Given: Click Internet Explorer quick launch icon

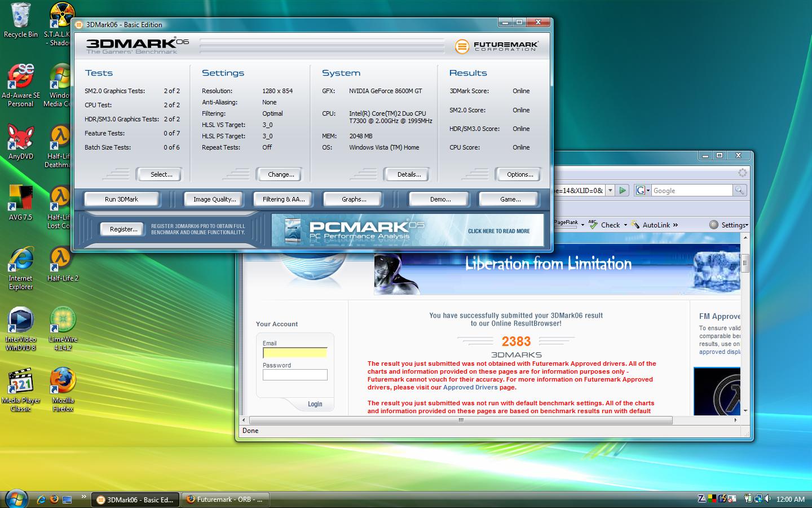Looking at the screenshot, I should (41, 499).
